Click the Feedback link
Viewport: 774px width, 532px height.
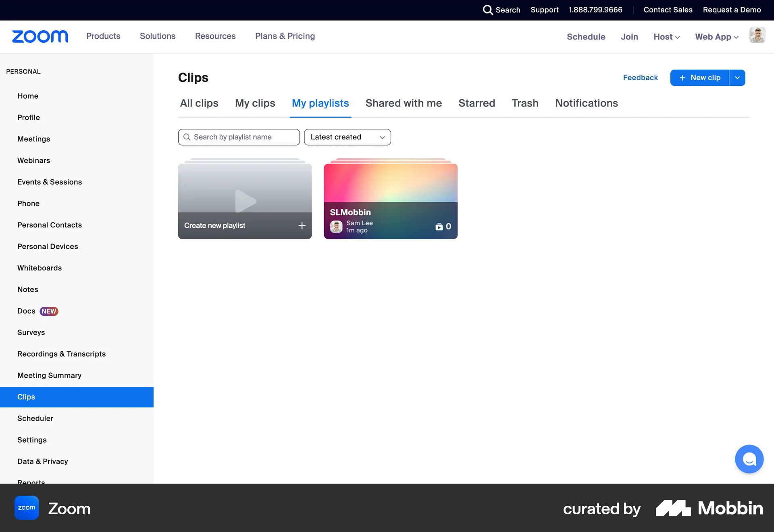tap(640, 77)
